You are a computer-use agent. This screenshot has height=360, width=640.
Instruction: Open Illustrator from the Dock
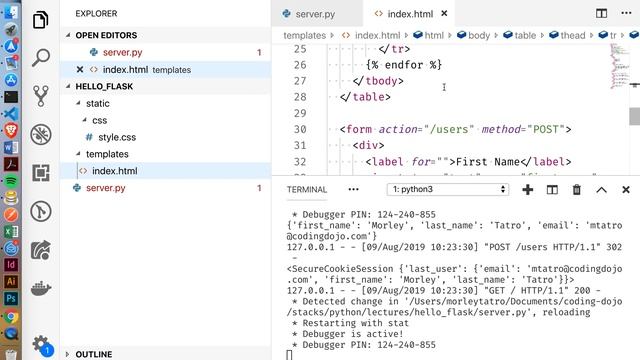pos(11,282)
